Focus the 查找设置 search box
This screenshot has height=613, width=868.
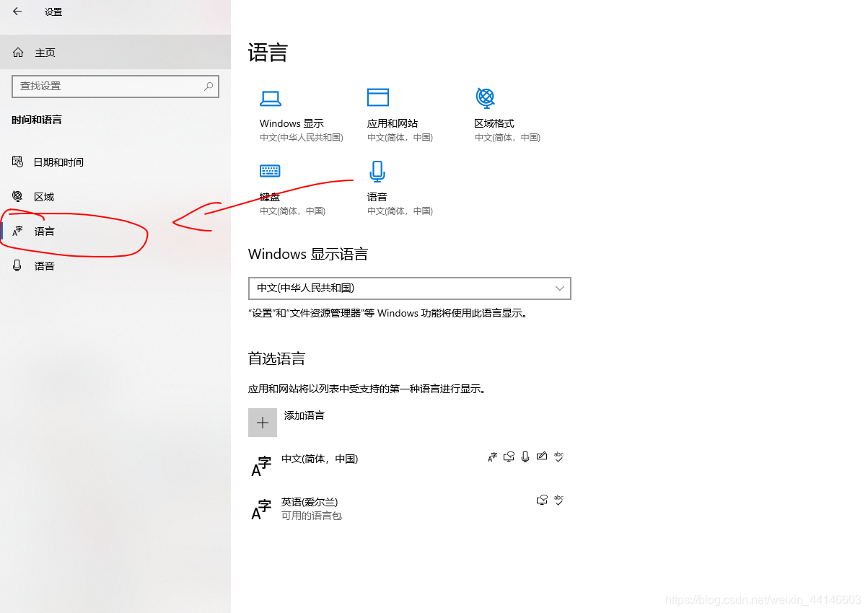(x=115, y=86)
